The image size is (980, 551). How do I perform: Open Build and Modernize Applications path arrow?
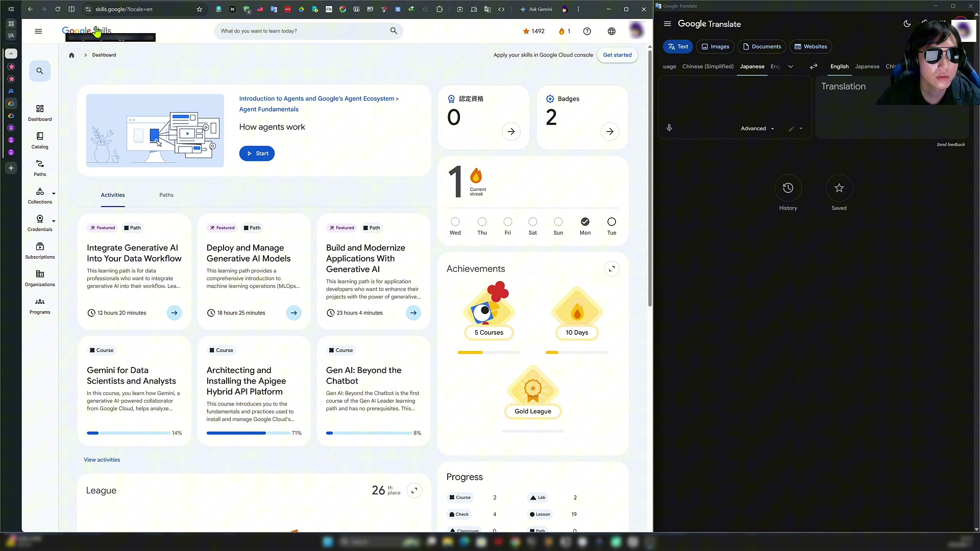pyautogui.click(x=413, y=313)
